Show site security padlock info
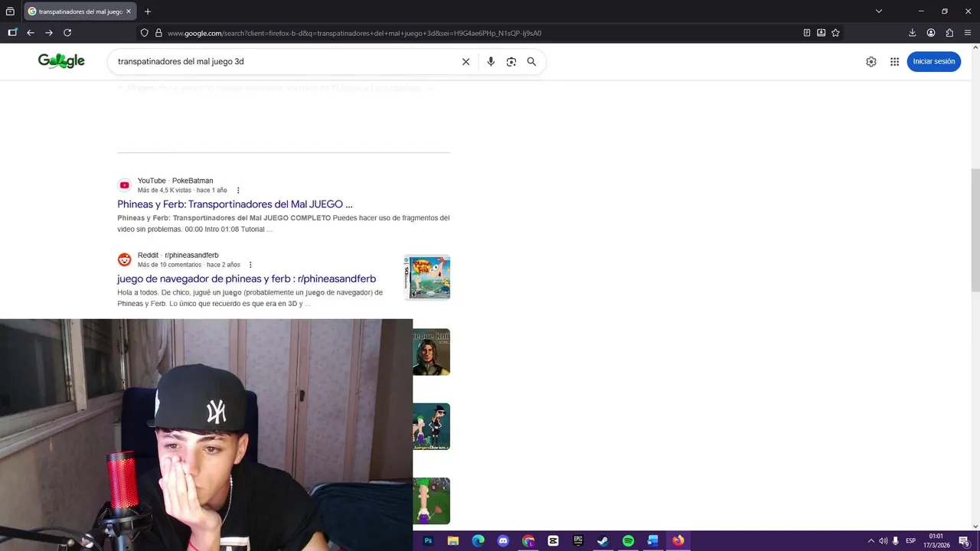 [158, 33]
